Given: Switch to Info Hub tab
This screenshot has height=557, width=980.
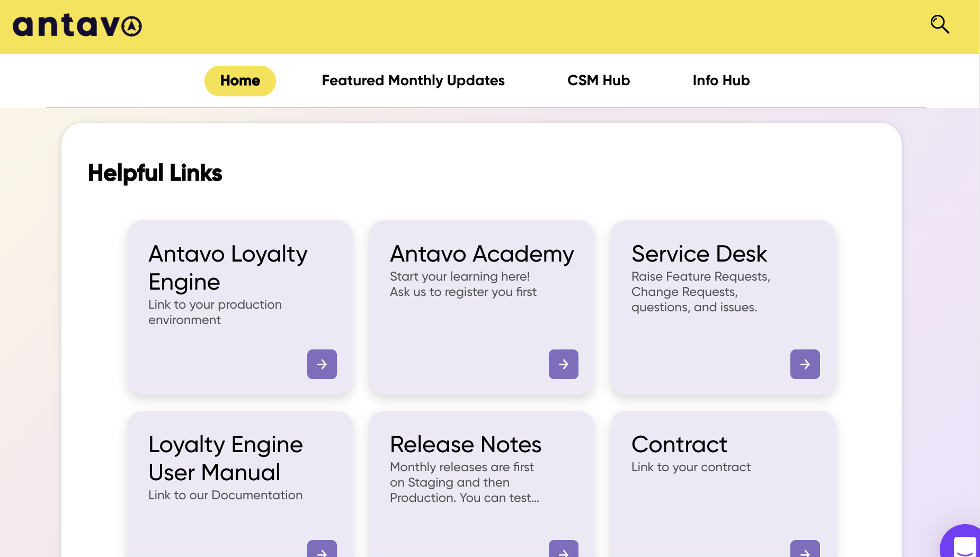Looking at the screenshot, I should (721, 80).
